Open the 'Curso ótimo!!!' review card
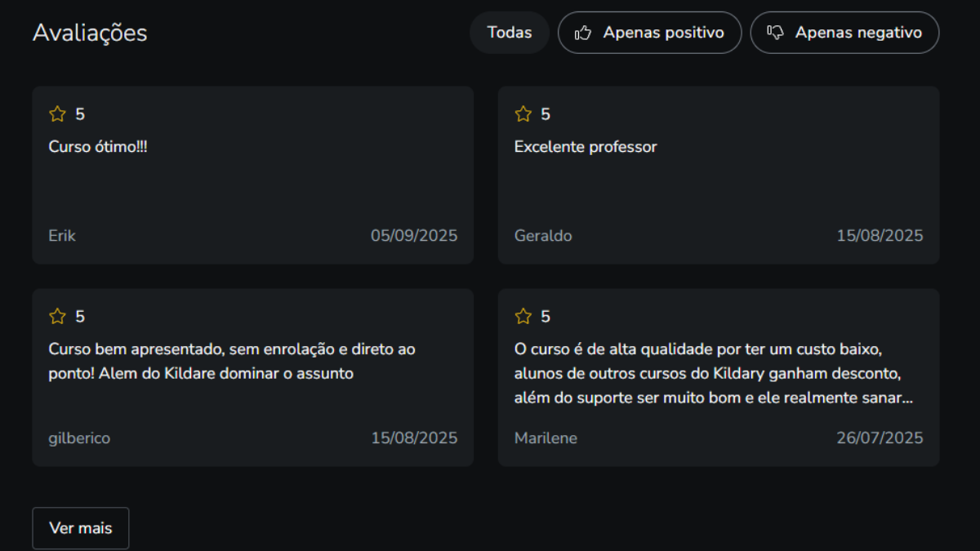This screenshot has height=551, width=980. (252, 188)
